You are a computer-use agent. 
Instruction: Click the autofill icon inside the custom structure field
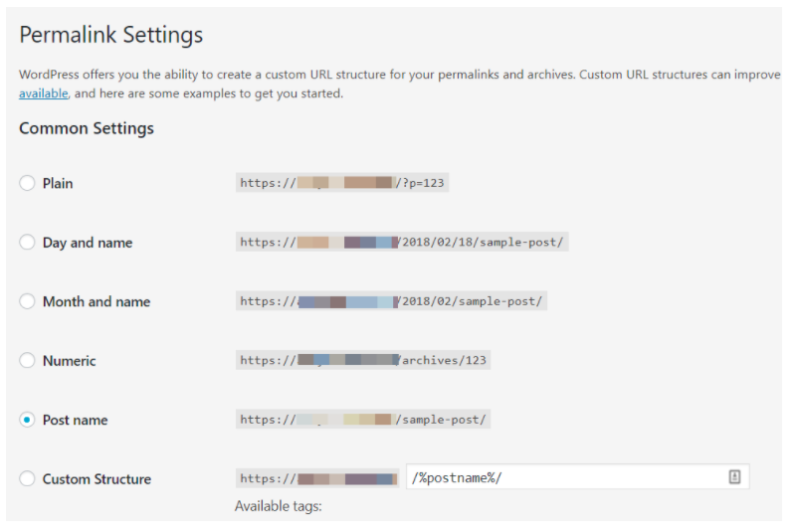coord(734,477)
